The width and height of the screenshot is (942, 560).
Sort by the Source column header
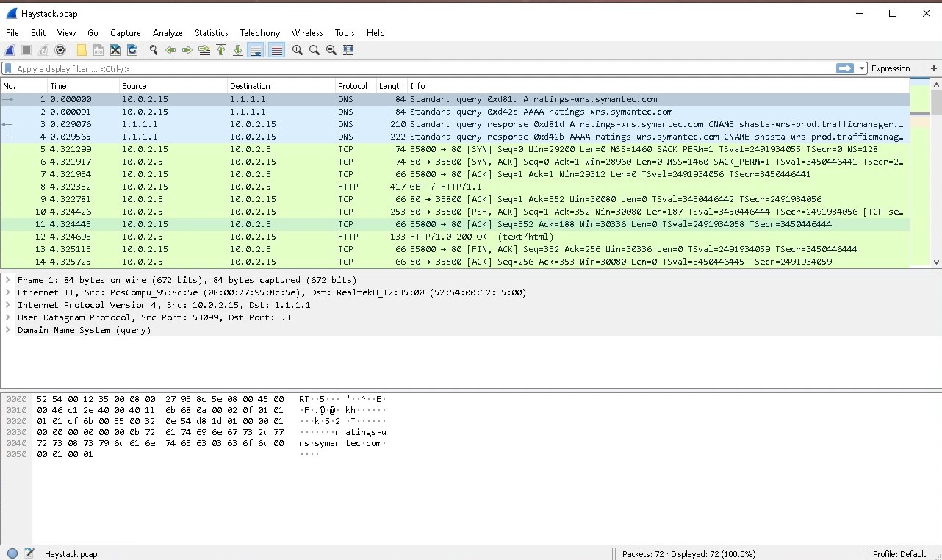point(173,86)
